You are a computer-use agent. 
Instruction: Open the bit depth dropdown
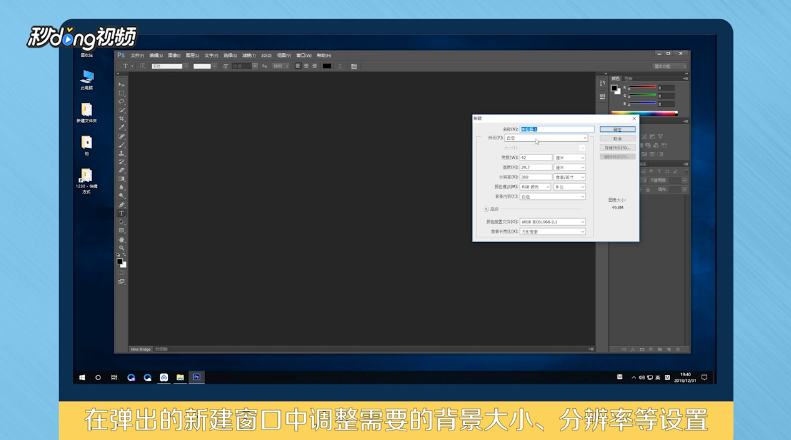click(x=570, y=187)
